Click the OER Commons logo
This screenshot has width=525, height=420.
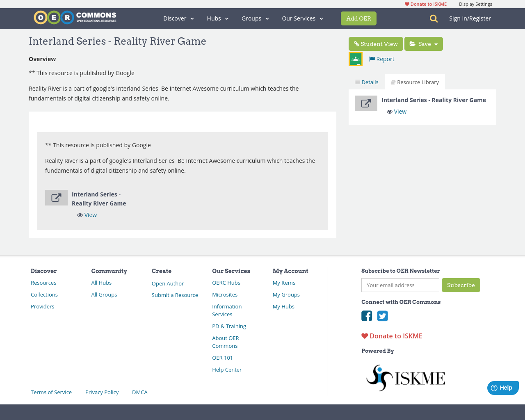pos(75,18)
